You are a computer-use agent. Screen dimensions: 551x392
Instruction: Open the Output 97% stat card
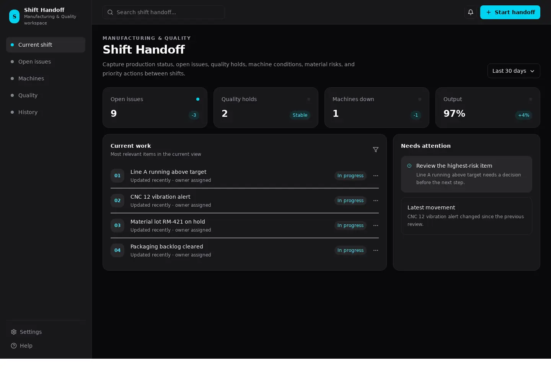pyautogui.click(x=488, y=108)
